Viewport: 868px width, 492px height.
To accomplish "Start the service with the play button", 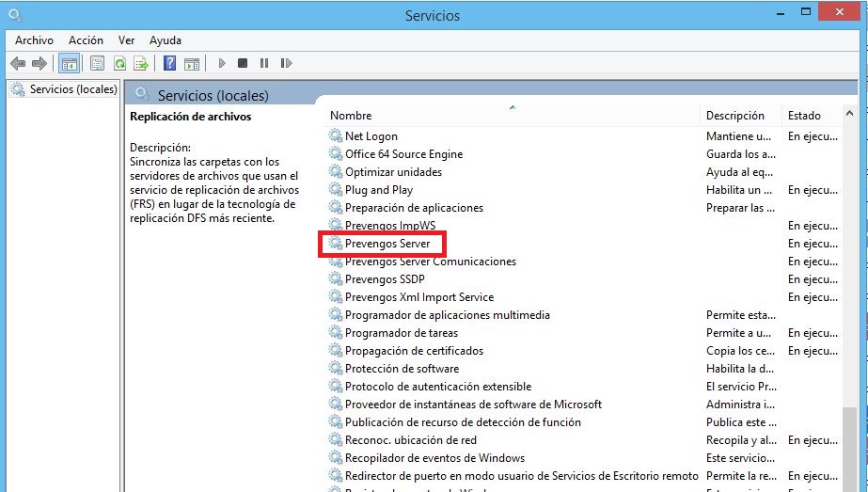I will tap(222, 63).
